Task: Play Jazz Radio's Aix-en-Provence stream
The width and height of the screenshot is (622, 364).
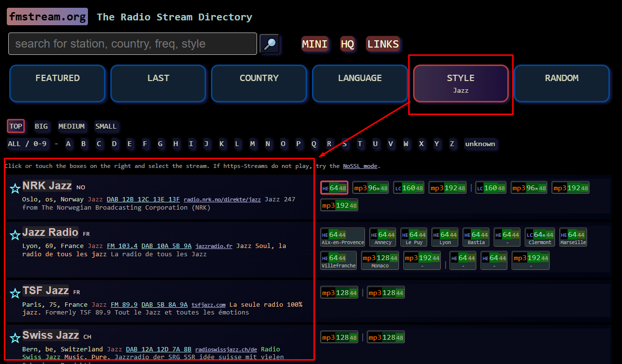Action: (343, 237)
